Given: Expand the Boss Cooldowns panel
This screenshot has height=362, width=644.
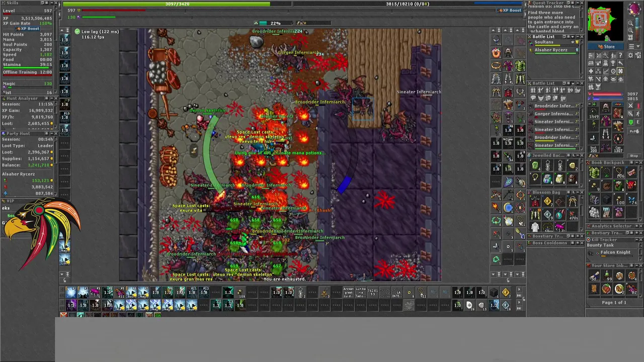Looking at the screenshot, I should [x=578, y=243].
